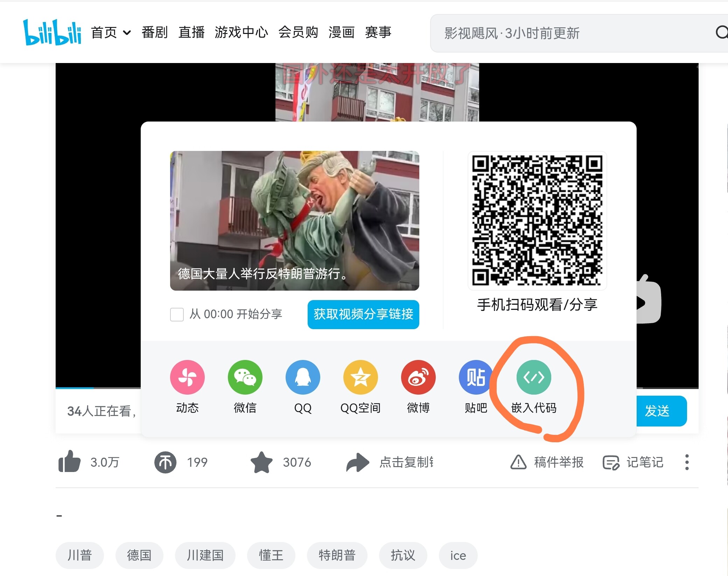This screenshot has width=728, height=576.
Task: Favorite the video with the star icon
Action: click(261, 462)
